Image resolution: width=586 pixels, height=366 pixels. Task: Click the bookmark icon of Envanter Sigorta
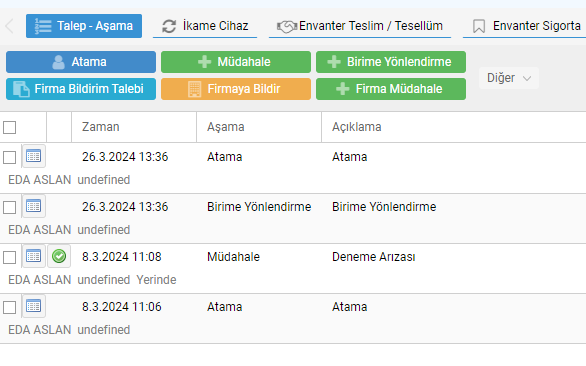tap(479, 26)
